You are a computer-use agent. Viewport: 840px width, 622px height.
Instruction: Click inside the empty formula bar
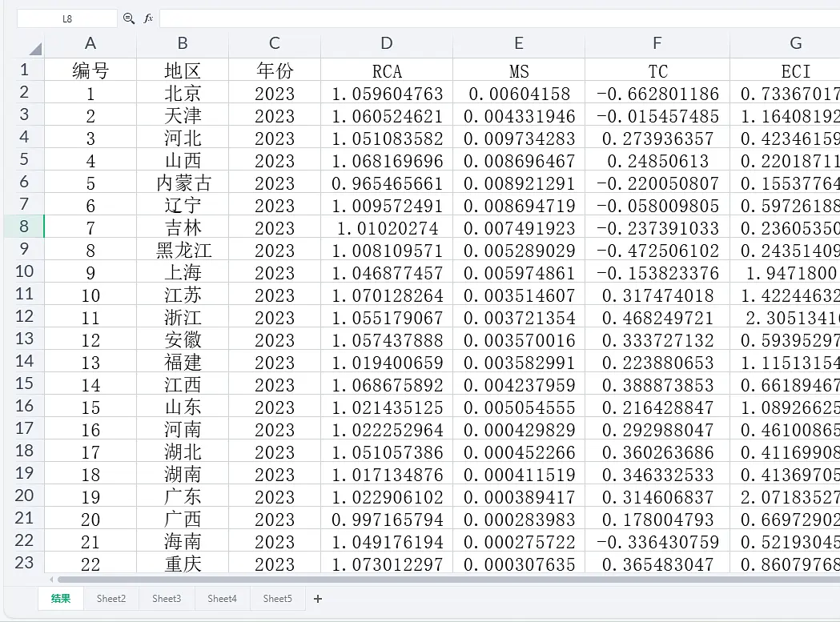point(400,18)
